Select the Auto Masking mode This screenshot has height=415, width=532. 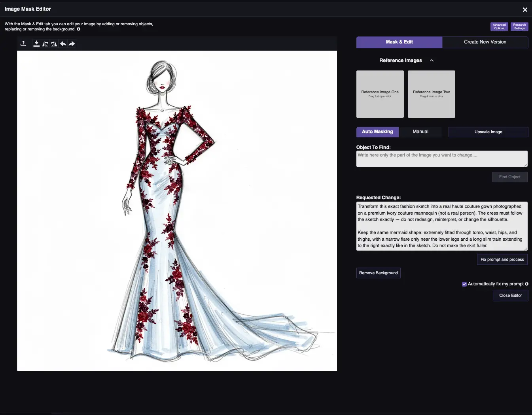pos(377,132)
